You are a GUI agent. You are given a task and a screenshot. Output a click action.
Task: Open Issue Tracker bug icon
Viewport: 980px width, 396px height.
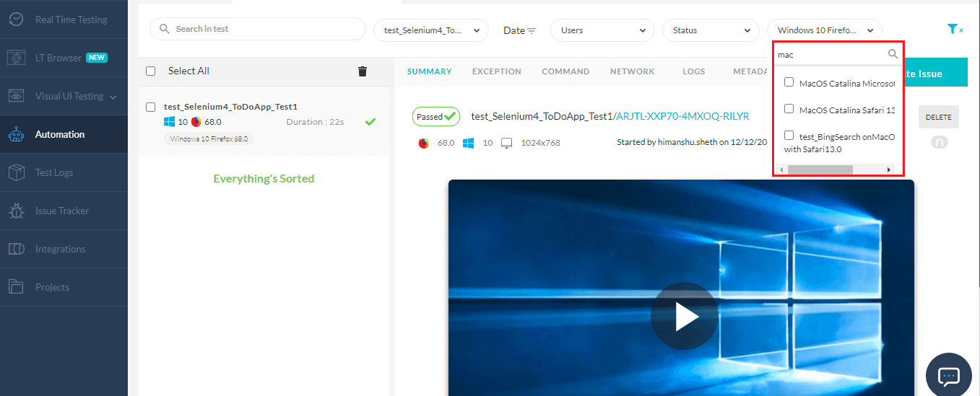click(x=16, y=211)
